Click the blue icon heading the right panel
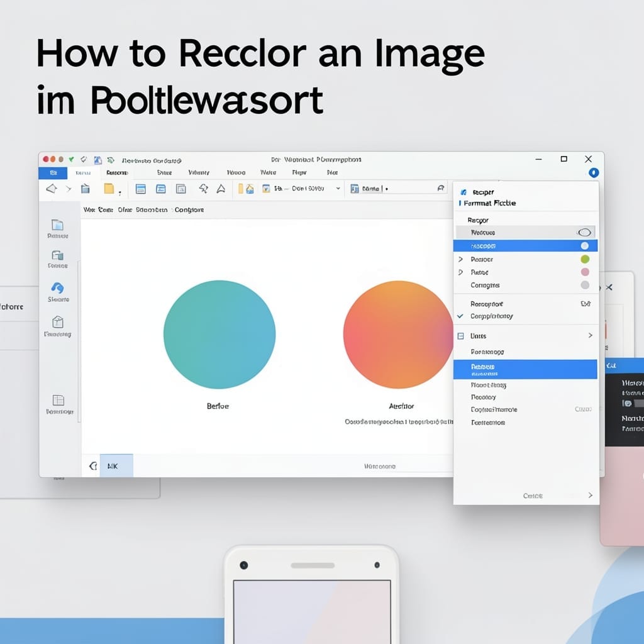Screen dimensions: 644x644 click(464, 192)
